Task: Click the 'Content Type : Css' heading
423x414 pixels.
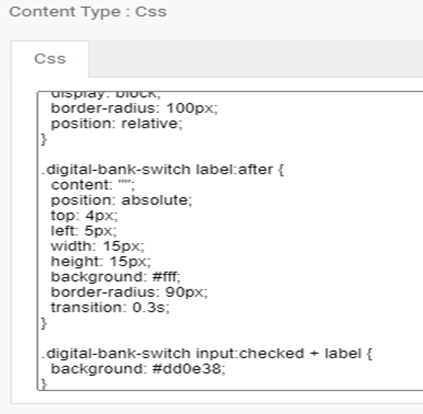Action: [88, 12]
